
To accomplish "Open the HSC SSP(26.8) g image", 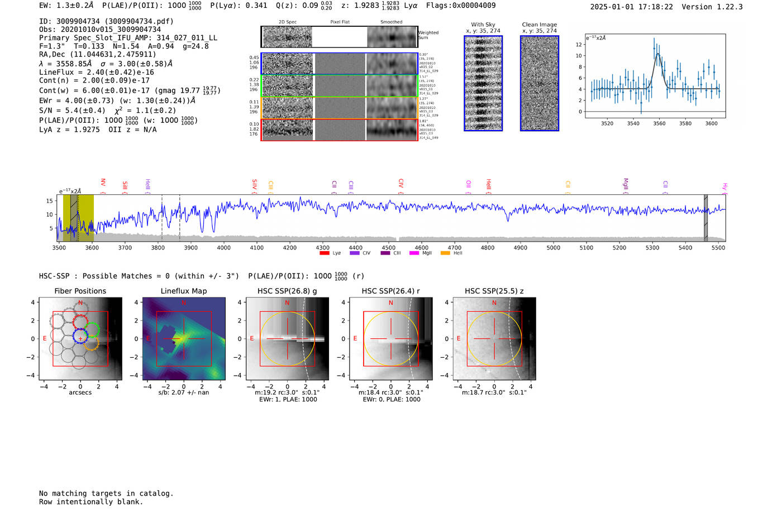I will tap(287, 339).
